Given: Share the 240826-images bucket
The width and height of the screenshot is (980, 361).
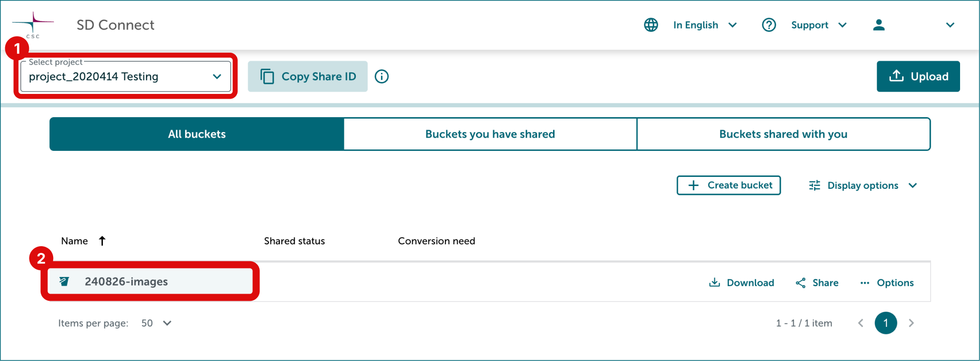Looking at the screenshot, I should [817, 283].
